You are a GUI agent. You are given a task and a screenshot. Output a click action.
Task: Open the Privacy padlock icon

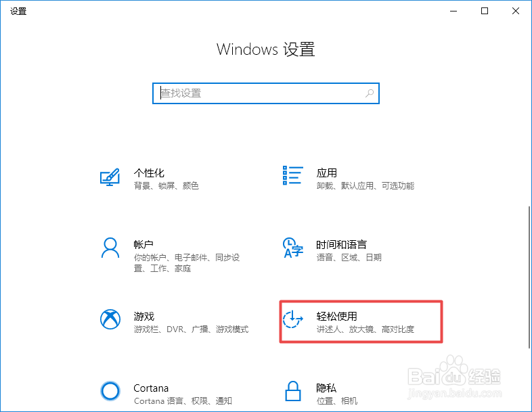[293, 391]
